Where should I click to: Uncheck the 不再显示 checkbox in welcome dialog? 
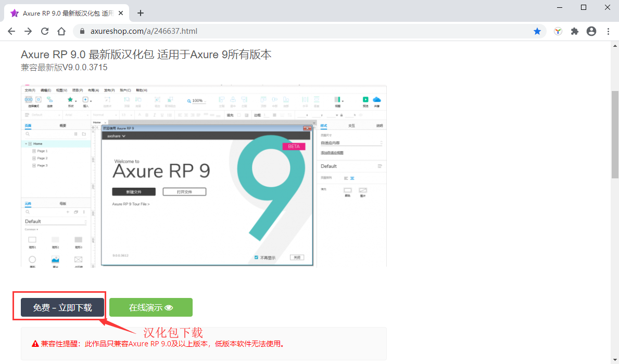tap(256, 257)
